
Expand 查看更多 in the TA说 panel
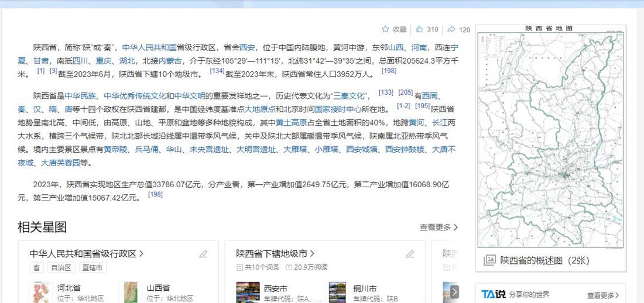click(603, 295)
